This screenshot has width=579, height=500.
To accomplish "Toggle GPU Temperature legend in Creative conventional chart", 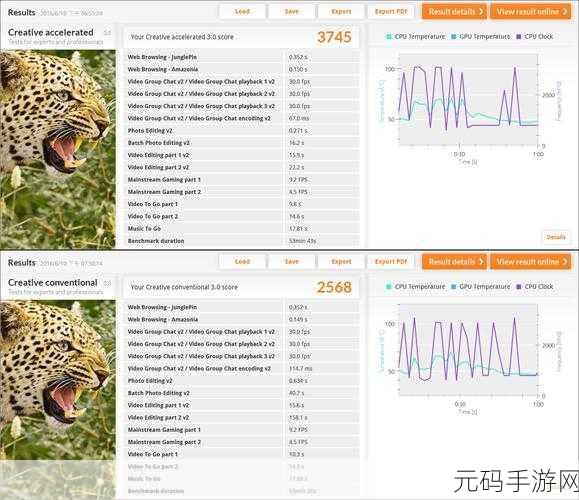I will [x=481, y=287].
